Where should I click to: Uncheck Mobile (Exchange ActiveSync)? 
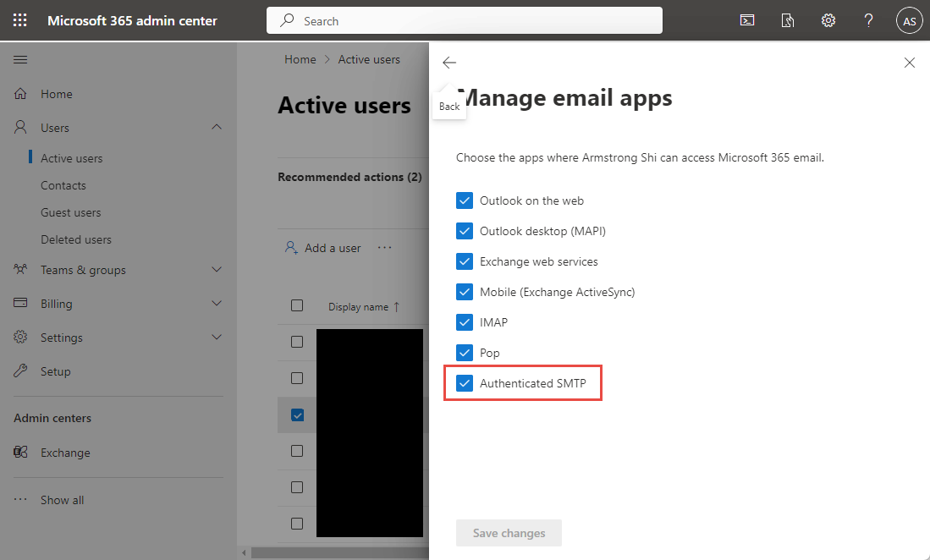click(465, 292)
